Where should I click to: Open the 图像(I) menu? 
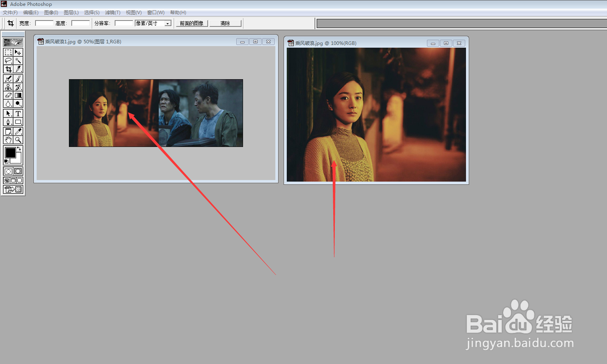tap(51, 13)
